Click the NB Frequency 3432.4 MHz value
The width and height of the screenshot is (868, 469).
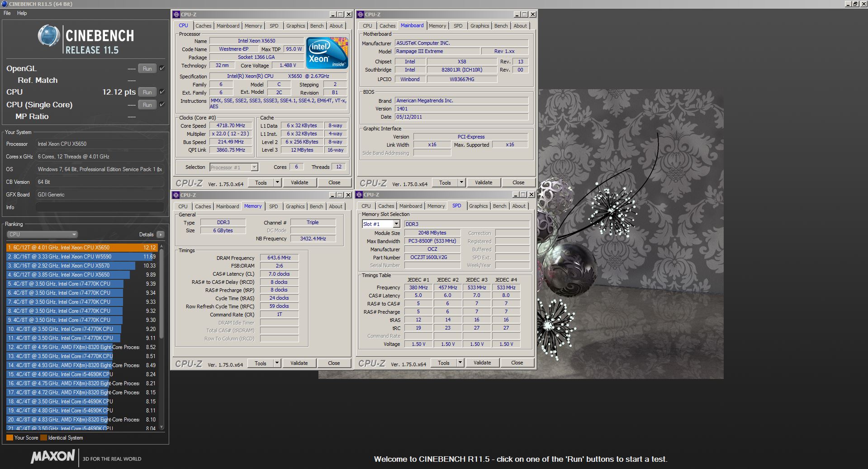[313, 239]
